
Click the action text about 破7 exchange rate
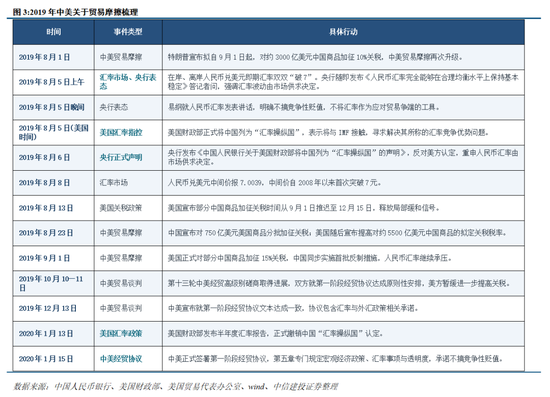pyautogui.click(x=343, y=82)
